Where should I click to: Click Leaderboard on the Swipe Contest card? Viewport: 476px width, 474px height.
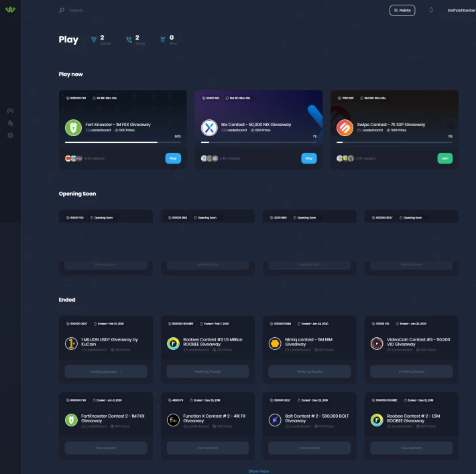[370, 130]
